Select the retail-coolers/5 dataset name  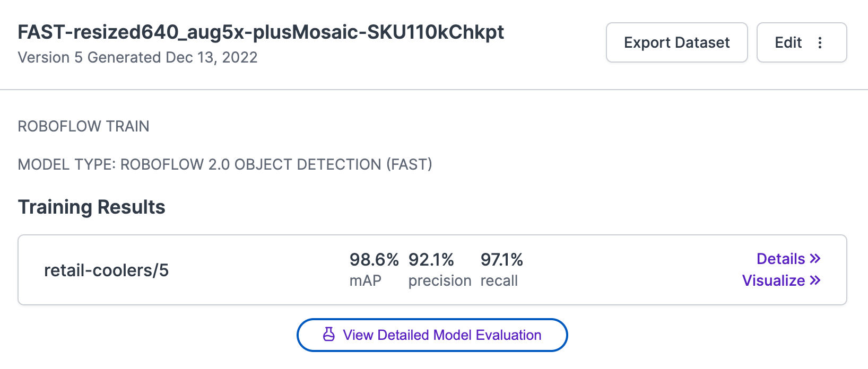107,270
